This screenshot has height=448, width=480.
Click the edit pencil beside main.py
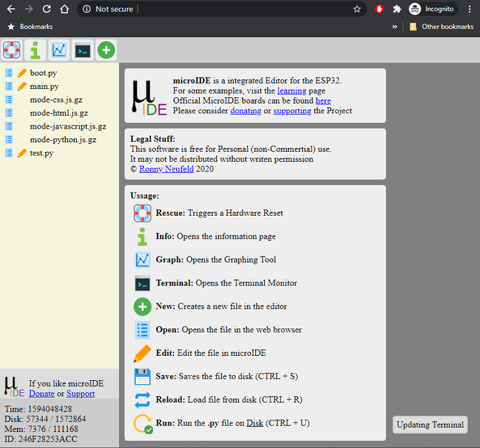[x=22, y=86]
